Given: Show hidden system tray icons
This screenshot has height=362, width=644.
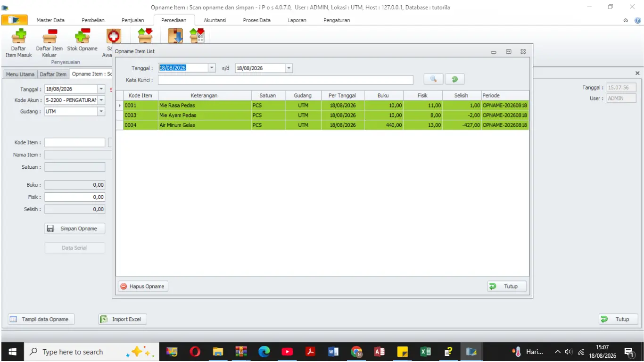Looking at the screenshot, I should pos(558,352).
